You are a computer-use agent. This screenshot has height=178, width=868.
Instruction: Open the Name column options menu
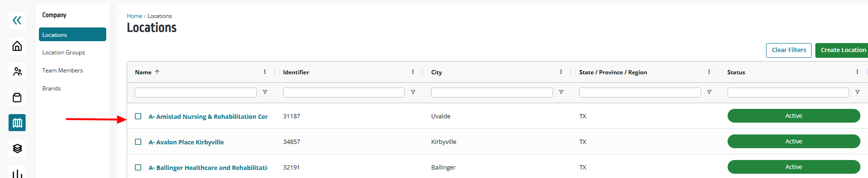click(265, 72)
